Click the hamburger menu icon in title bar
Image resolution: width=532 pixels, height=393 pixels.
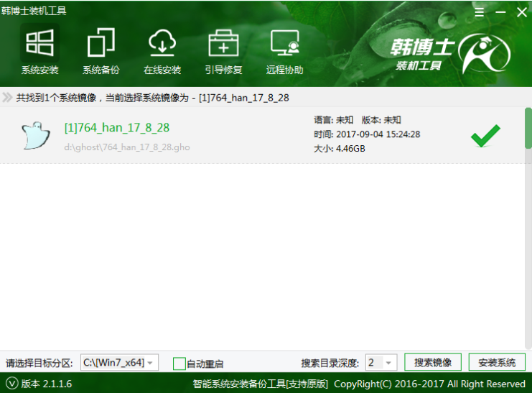(x=479, y=12)
